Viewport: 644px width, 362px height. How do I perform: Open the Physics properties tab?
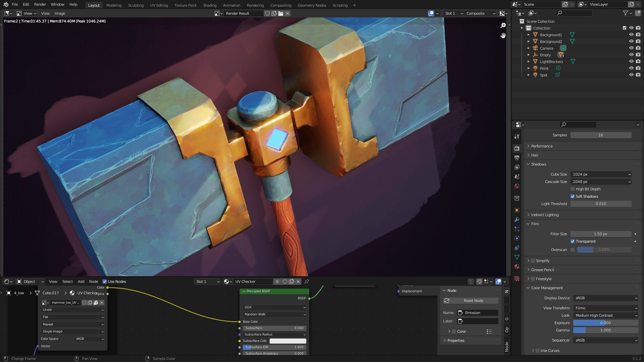(517, 238)
